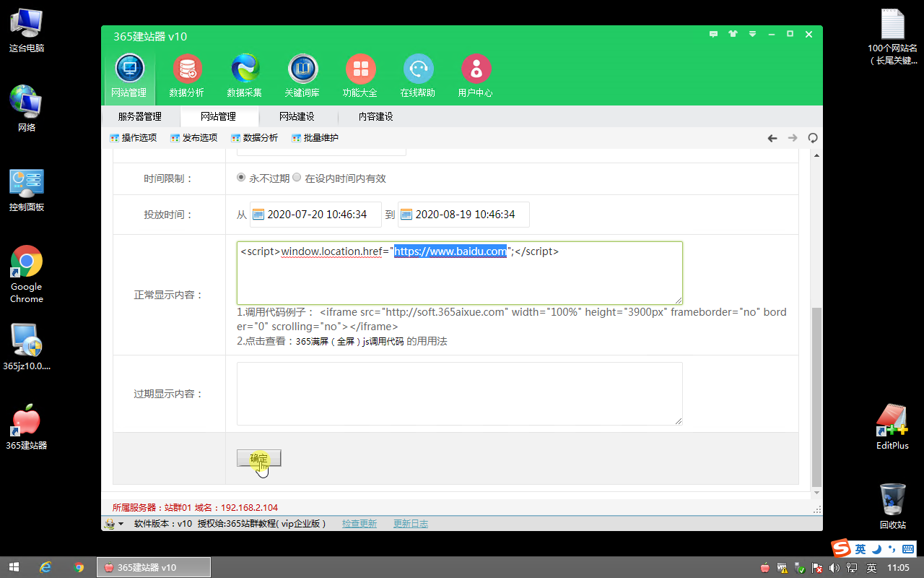The image size is (924, 578).
Task: Select the 100个网站名 text file icon
Action: pyautogui.click(x=893, y=36)
